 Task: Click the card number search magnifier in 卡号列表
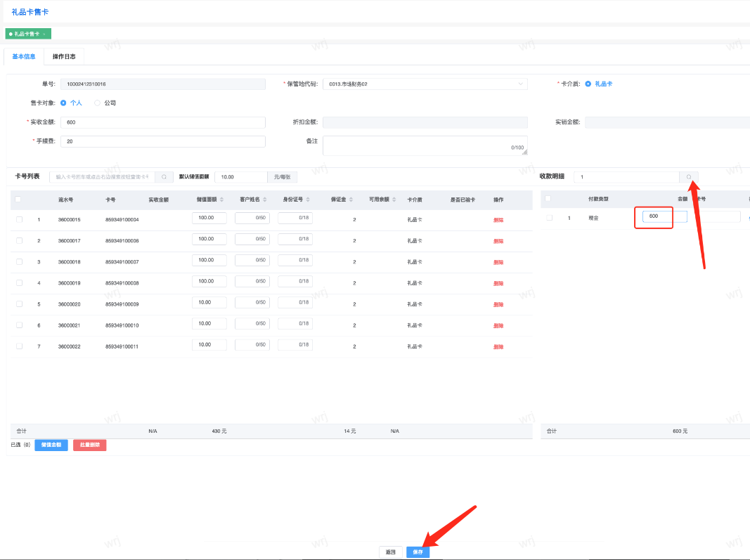[164, 177]
